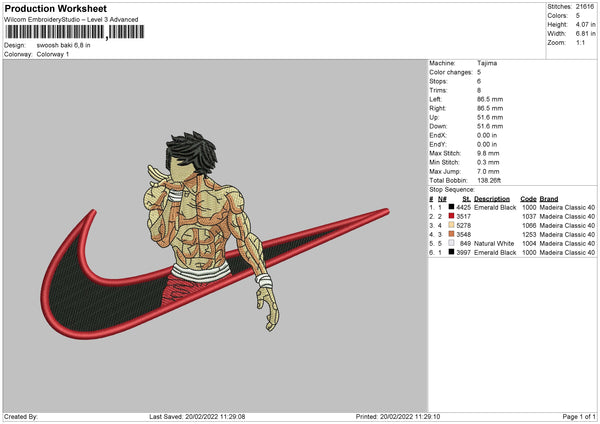The width and height of the screenshot is (600, 424).
Task: Click the Created By label
Action: tap(21, 417)
